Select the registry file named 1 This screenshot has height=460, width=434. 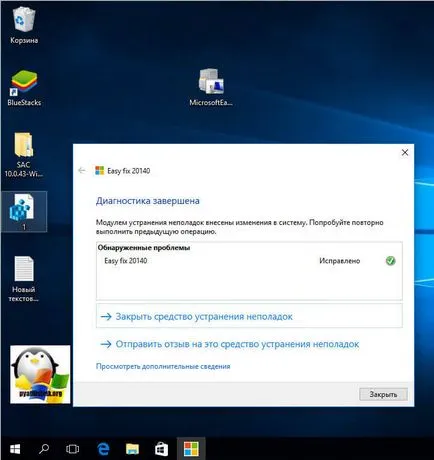pyautogui.click(x=24, y=212)
